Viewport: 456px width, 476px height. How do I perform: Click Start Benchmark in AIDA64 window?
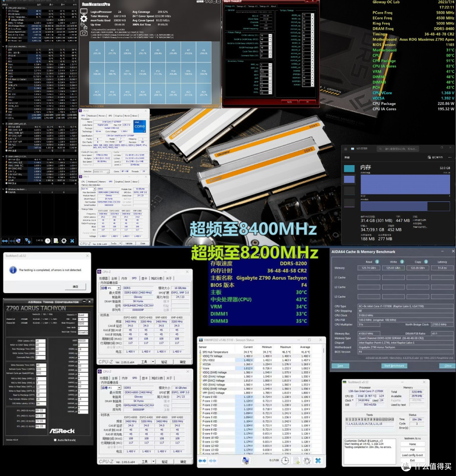394,366
